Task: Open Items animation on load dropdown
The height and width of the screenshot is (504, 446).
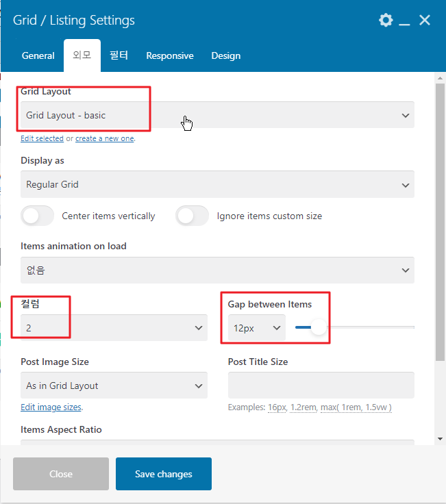Action: click(217, 270)
